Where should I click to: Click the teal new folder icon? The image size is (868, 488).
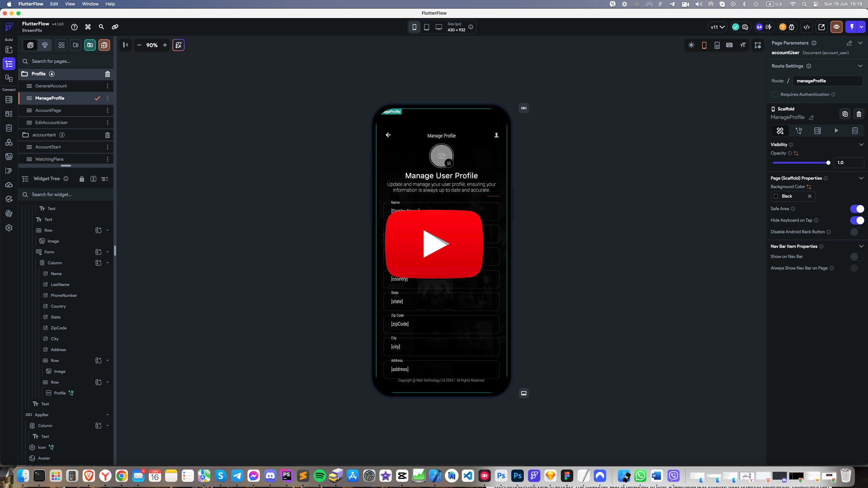[x=90, y=45]
